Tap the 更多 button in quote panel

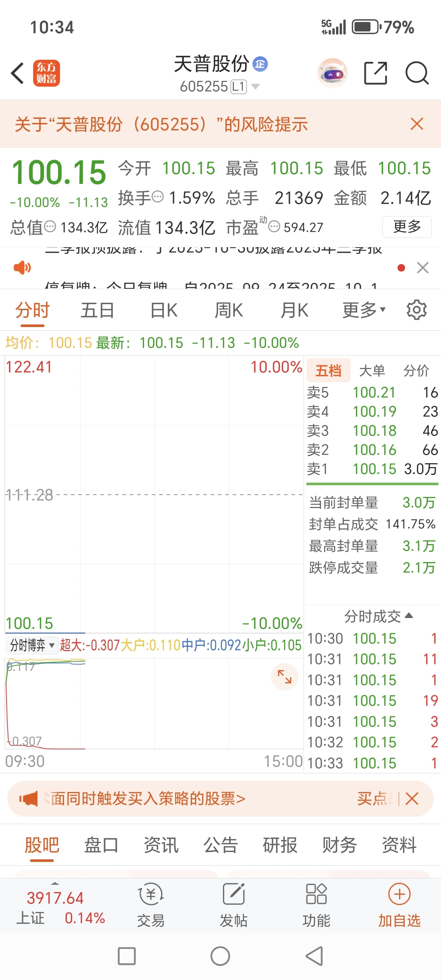coord(407,227)
